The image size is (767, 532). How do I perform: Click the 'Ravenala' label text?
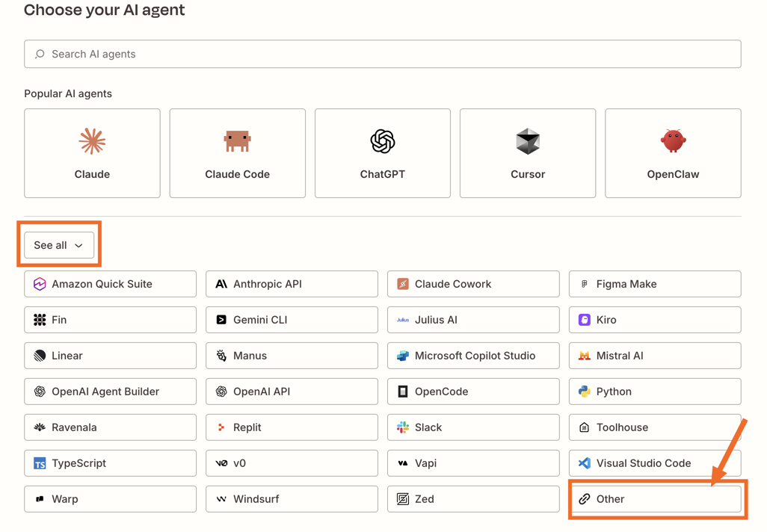[x=74, y=427]
